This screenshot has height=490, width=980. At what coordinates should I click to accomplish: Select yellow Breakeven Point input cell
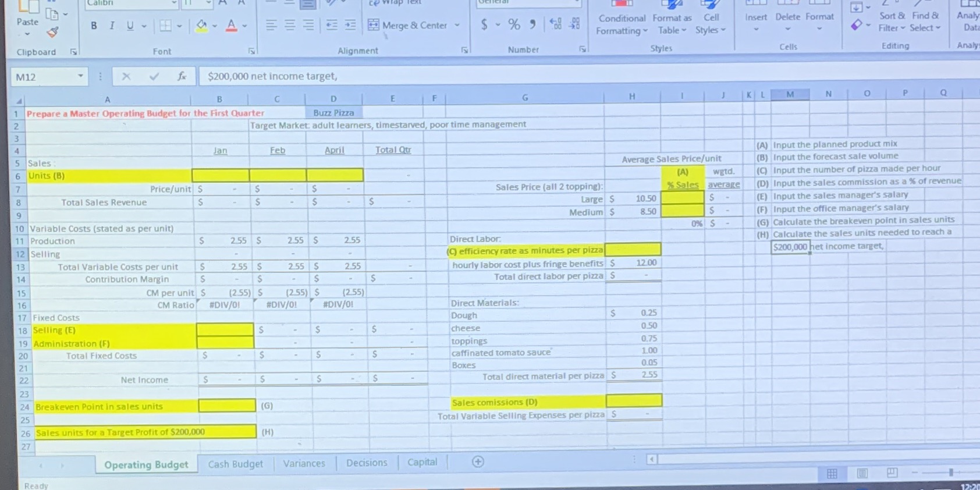[226, 406]
